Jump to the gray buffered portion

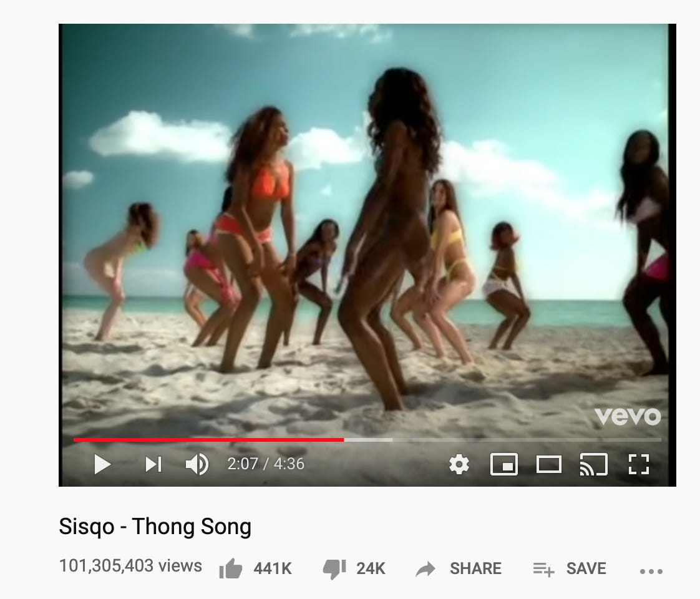[x=368, y=440]
